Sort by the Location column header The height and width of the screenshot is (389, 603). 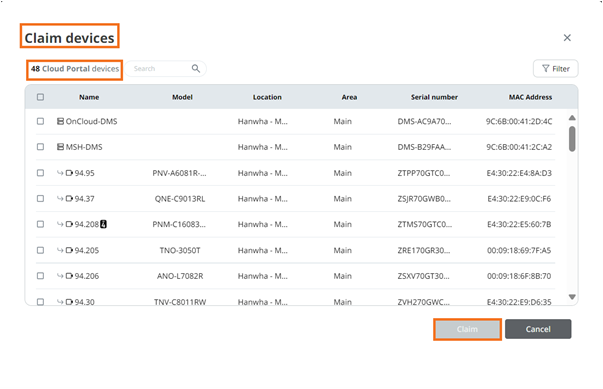[267, 97]
